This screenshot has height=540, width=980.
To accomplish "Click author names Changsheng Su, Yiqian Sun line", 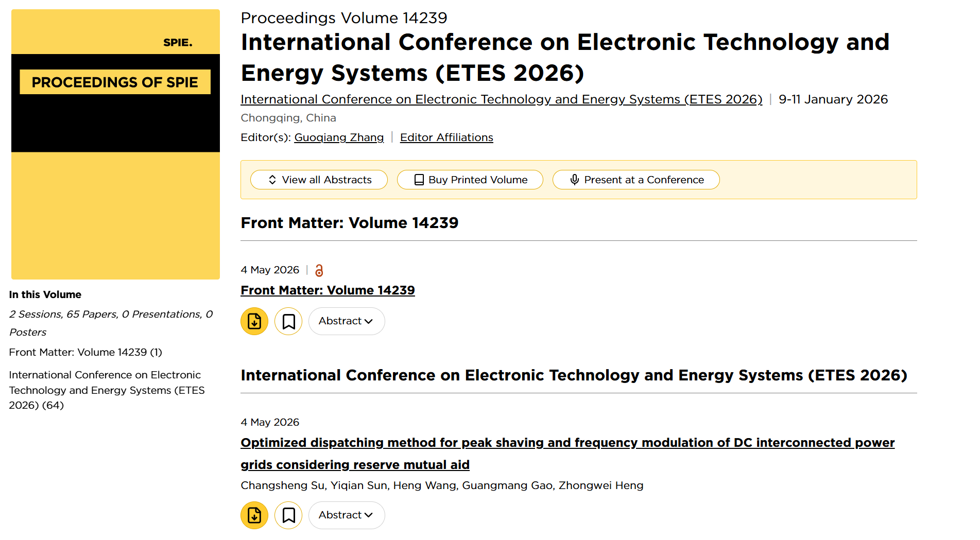I will (x=442, y=485).
